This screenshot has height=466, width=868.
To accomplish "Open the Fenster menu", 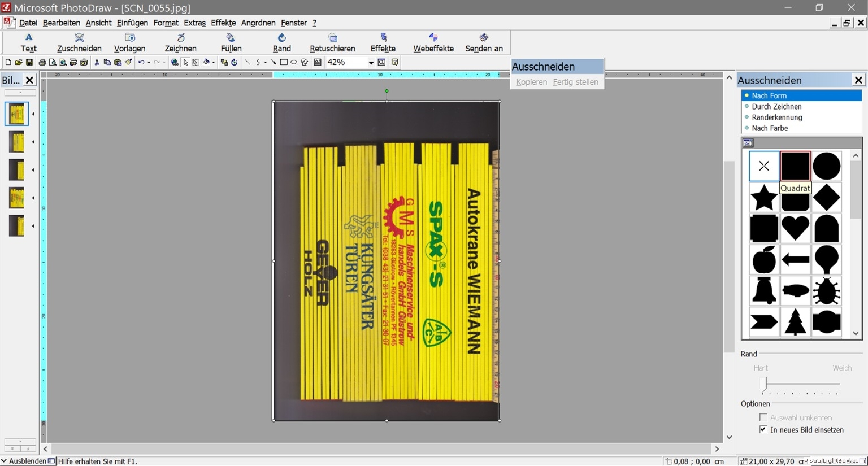I will coord(294,23).
